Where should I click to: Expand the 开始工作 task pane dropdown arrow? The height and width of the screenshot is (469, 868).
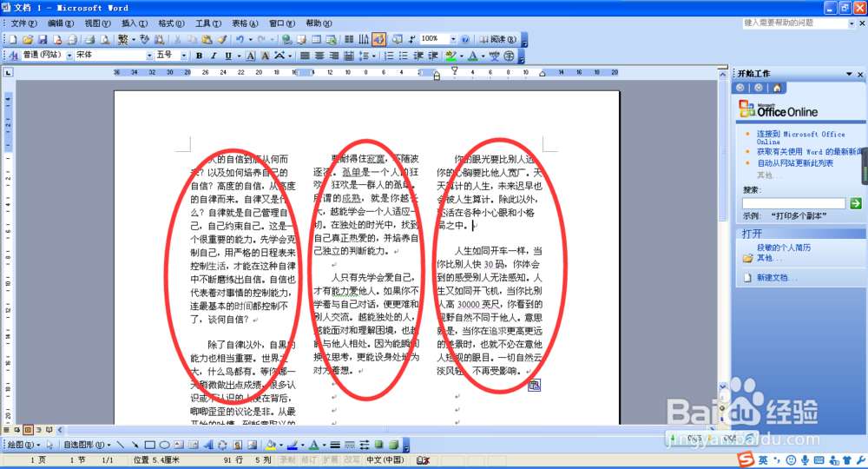pos(849,74)
